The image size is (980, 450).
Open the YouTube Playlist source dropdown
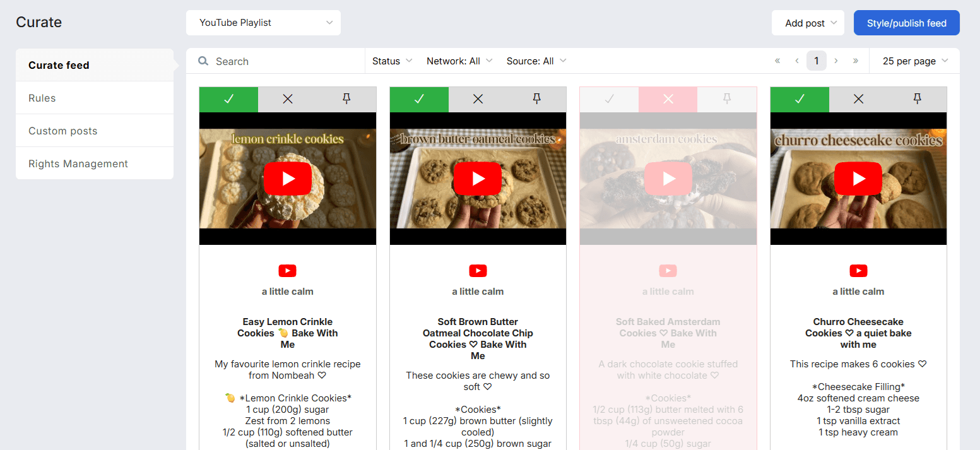pyautogui.click(x=263, y=22)
